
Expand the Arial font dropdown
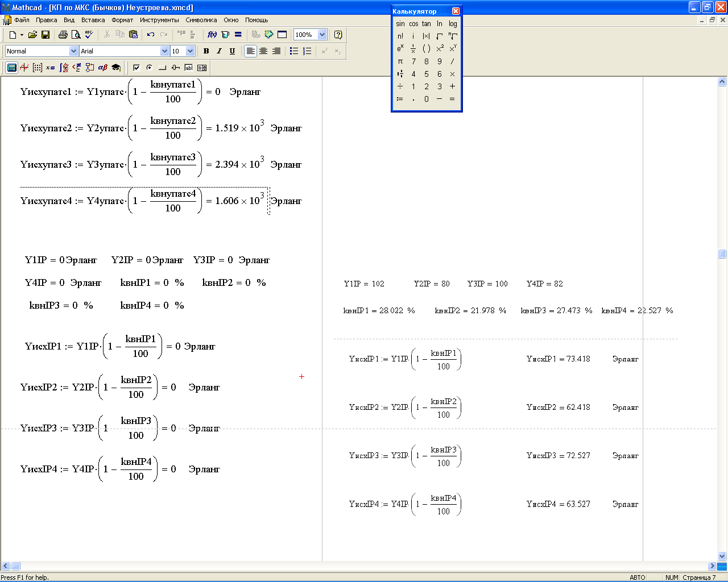tap(165, 51)
